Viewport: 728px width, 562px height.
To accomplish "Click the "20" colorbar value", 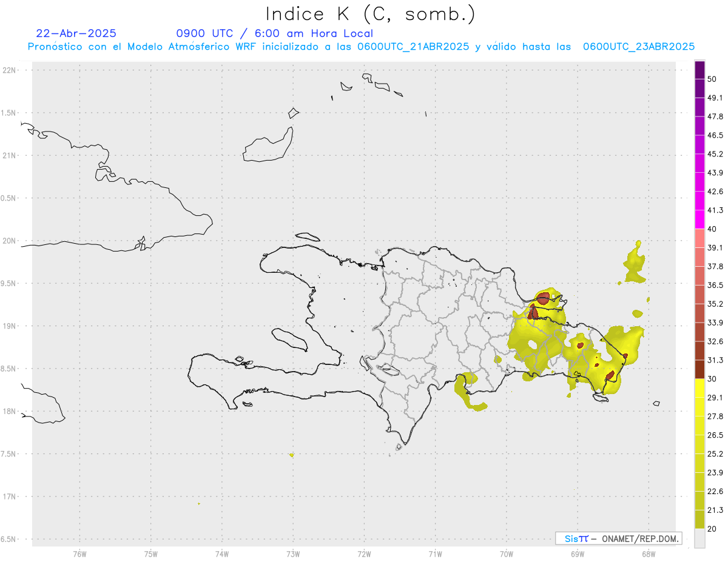I will tap(712, 529).
